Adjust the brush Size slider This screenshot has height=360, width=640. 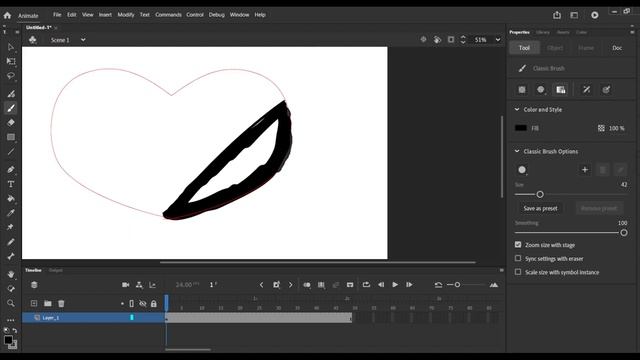click(x=540, y=194)
